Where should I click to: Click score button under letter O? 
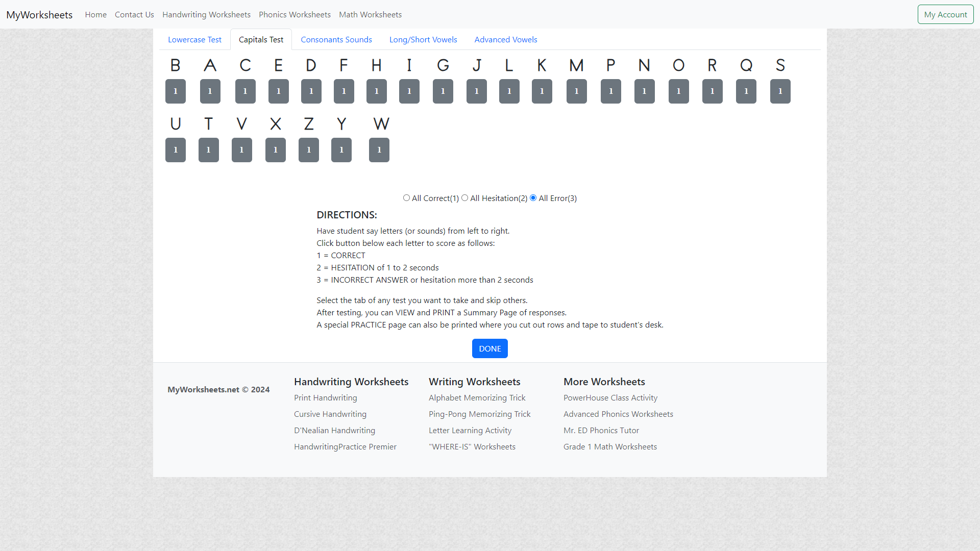(679, 91)
